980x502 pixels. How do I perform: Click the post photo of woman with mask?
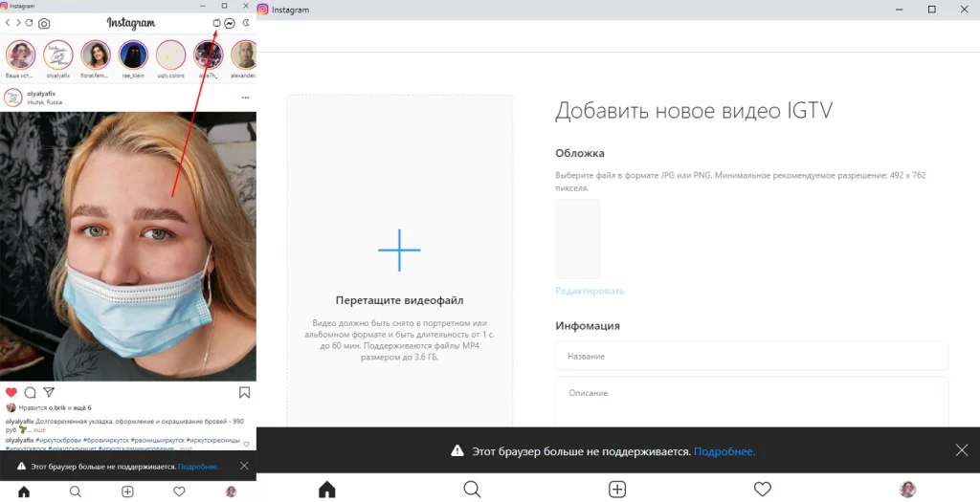point(128,247)
